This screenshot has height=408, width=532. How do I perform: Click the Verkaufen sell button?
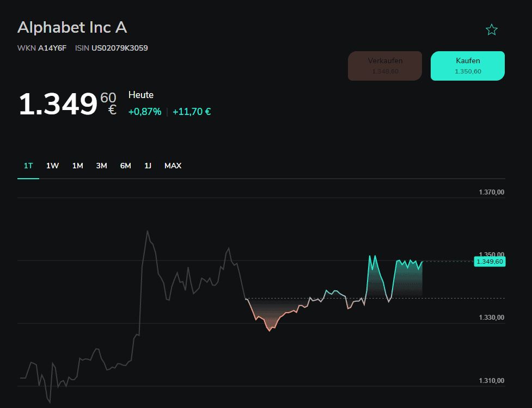point(385,66)
